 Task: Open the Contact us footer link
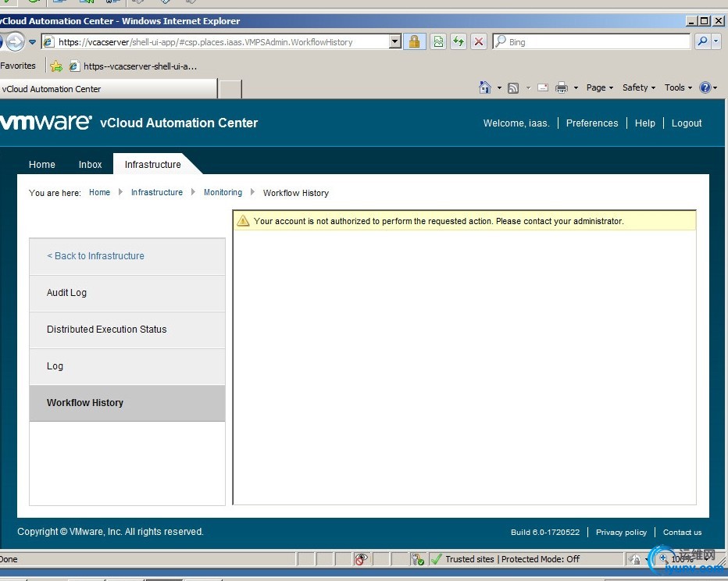click(x=682, y=533)
